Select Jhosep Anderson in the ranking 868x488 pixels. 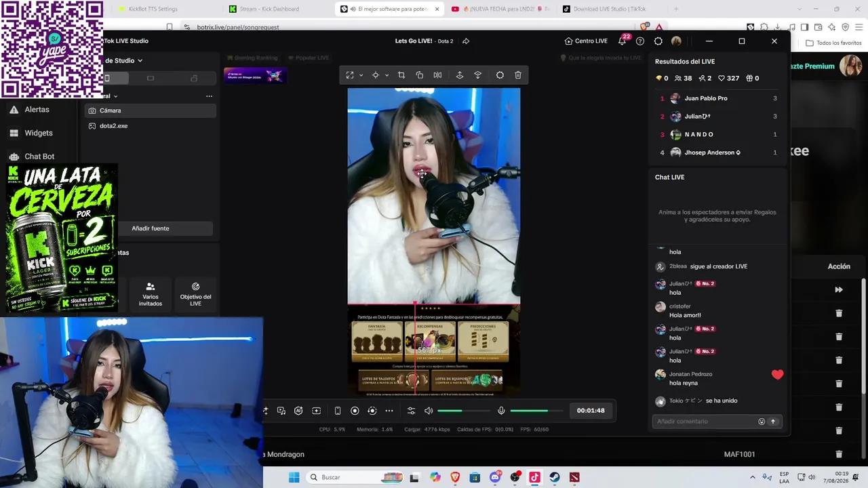click(x=718, y=152)
